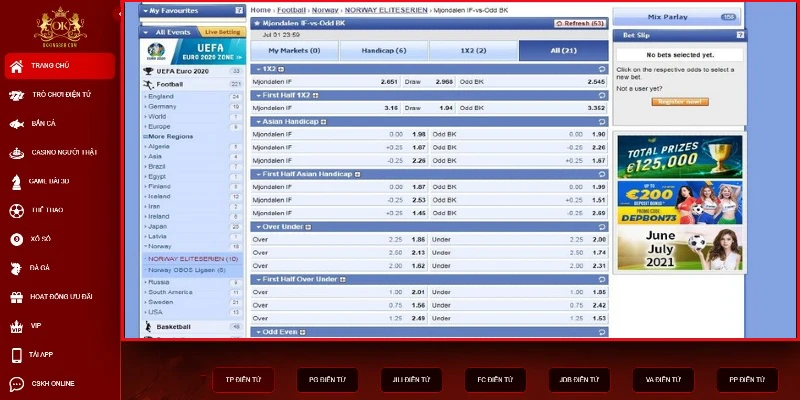Open Xổ Số lottery icon

[x=17, y=239]
